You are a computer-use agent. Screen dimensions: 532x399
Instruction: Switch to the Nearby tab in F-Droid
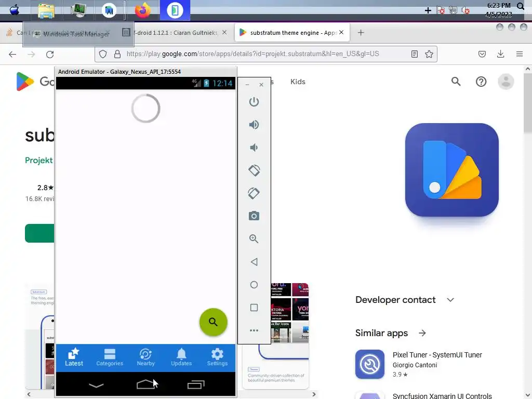tap(145, 357)
